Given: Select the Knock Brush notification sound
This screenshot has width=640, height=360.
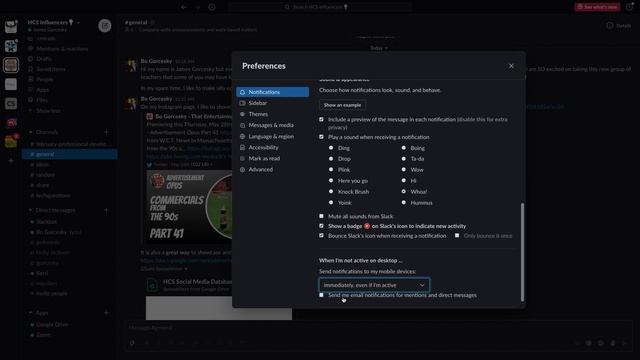Looking at the screenshot, I should tap(331, 191).
